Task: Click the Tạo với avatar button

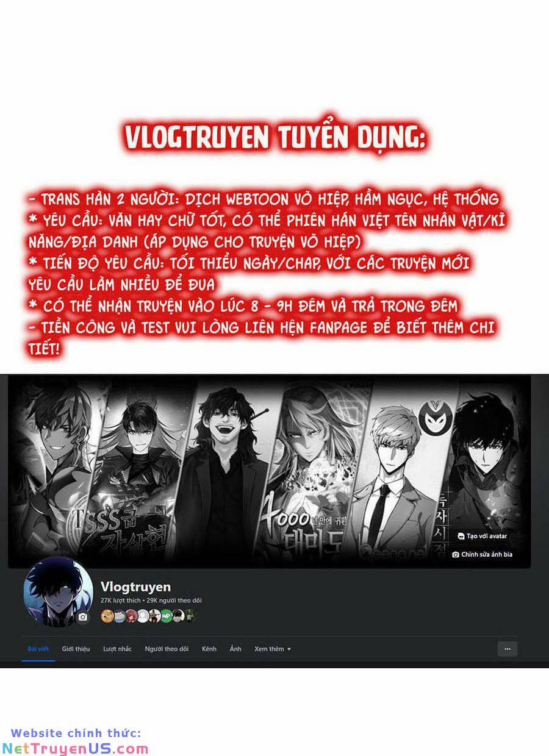Action: coord(482,536)
